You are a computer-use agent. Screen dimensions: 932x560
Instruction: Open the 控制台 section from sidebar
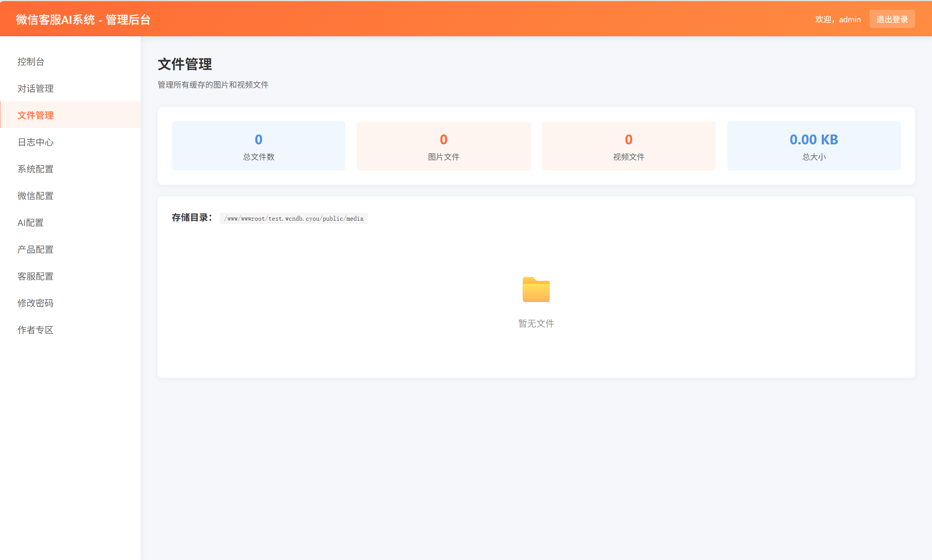pos(32,61)
